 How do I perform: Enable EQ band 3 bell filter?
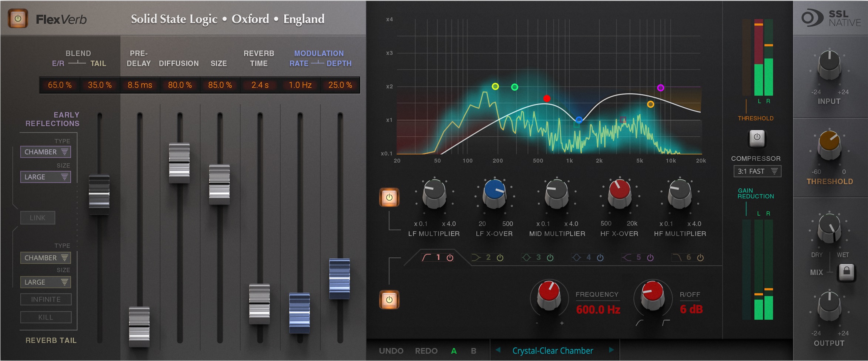pos(550,258)
